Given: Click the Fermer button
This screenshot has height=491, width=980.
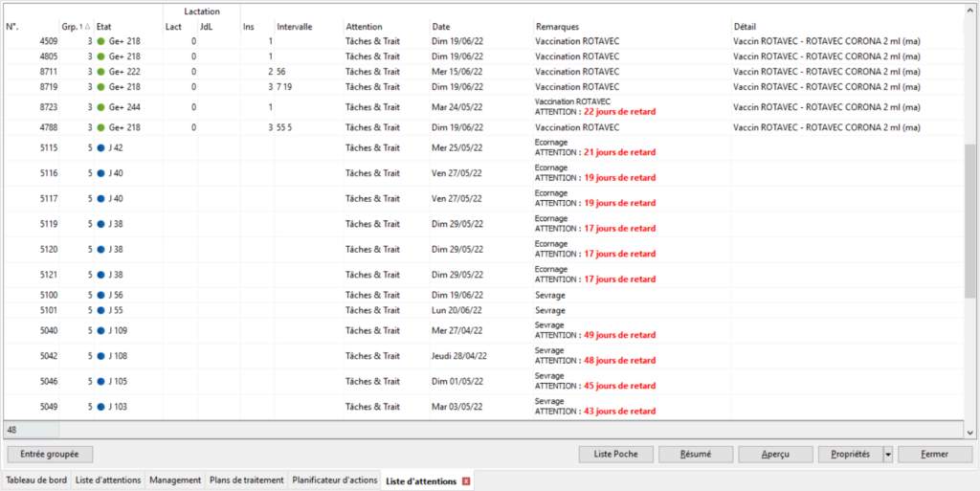Looking at the screenshot, I should pyautogui.click(x=934, y=455).
